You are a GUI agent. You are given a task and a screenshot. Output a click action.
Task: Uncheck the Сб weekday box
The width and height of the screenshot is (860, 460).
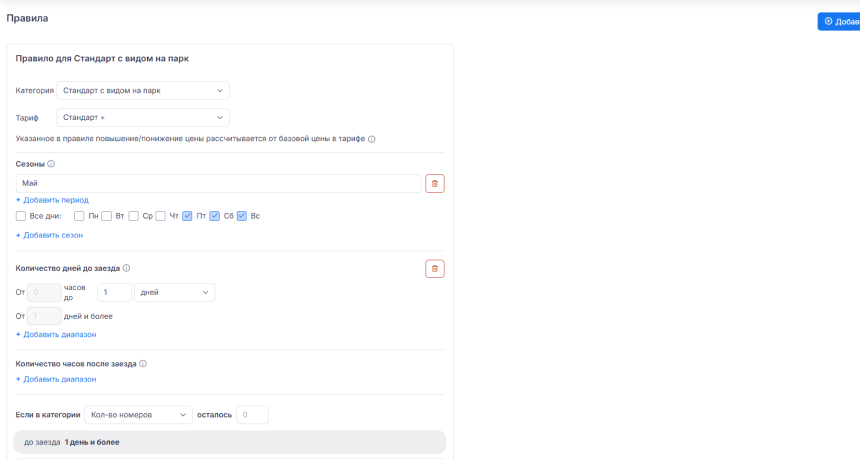pyautogui.click(x=214, y=216)
